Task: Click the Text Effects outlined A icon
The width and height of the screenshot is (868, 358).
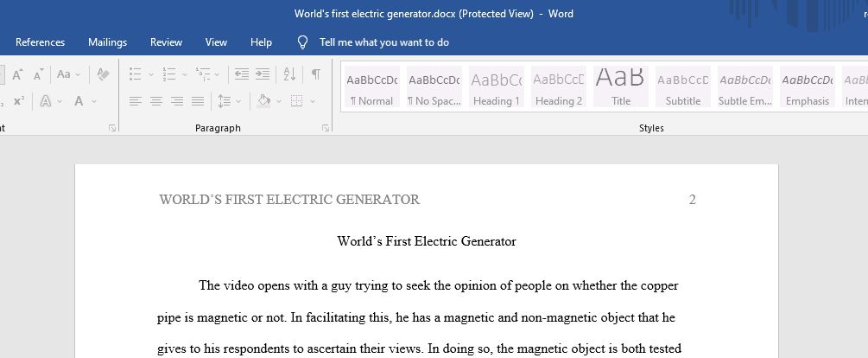Action: click(x=46, y=101)
